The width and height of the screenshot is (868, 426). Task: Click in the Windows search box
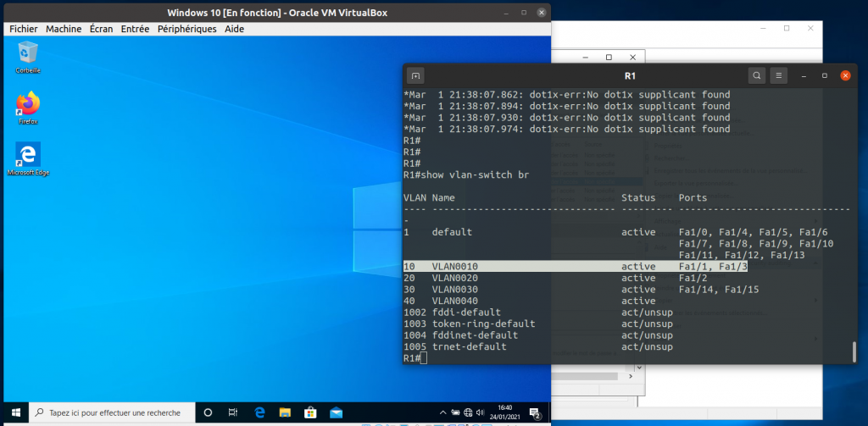click(x=112, y=412)
